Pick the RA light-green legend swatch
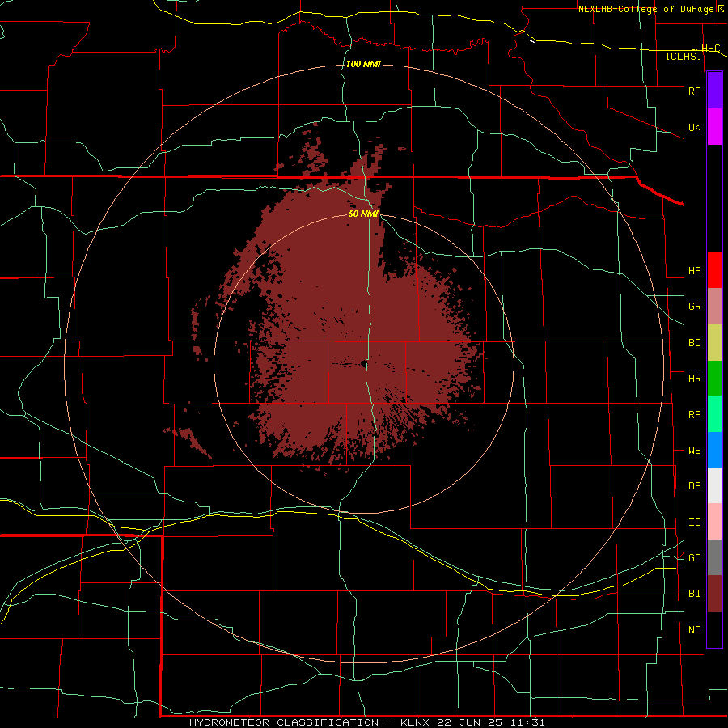Viewport: 728px width, 728px height. (x=714, y=413)
